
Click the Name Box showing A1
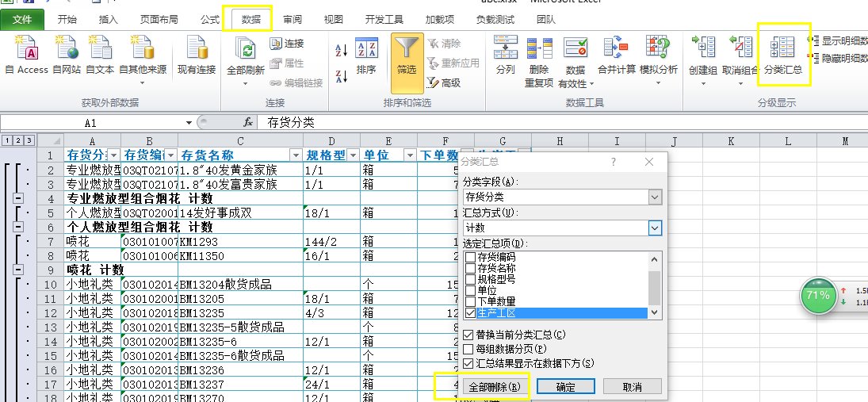tap(92, 122)
